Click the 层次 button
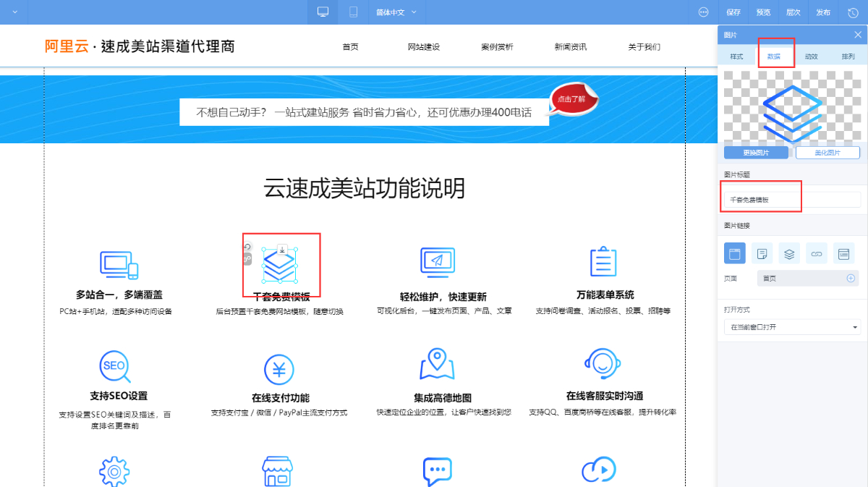The height and width of the screenshot is (487, 868). point(793,12)
